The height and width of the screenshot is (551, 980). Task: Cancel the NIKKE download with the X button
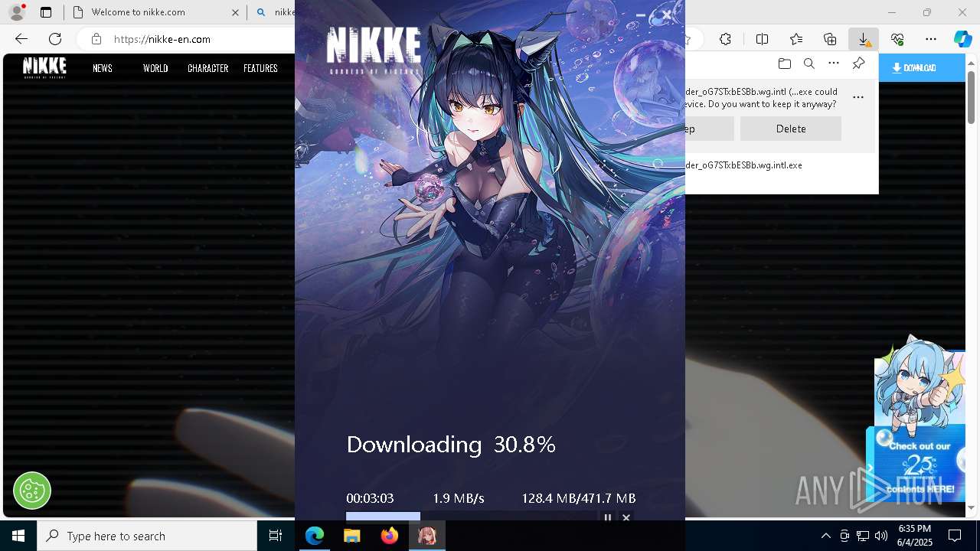tap(626, 518)
